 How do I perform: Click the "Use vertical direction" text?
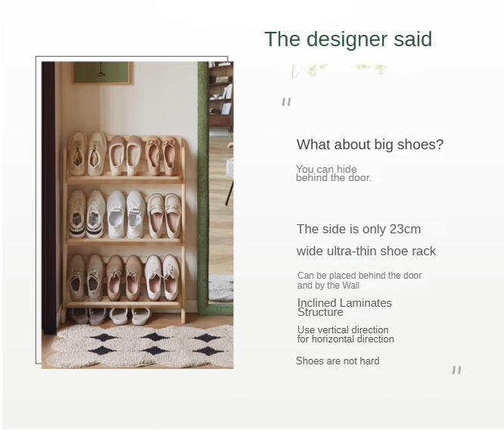click(x=343, y=329)
